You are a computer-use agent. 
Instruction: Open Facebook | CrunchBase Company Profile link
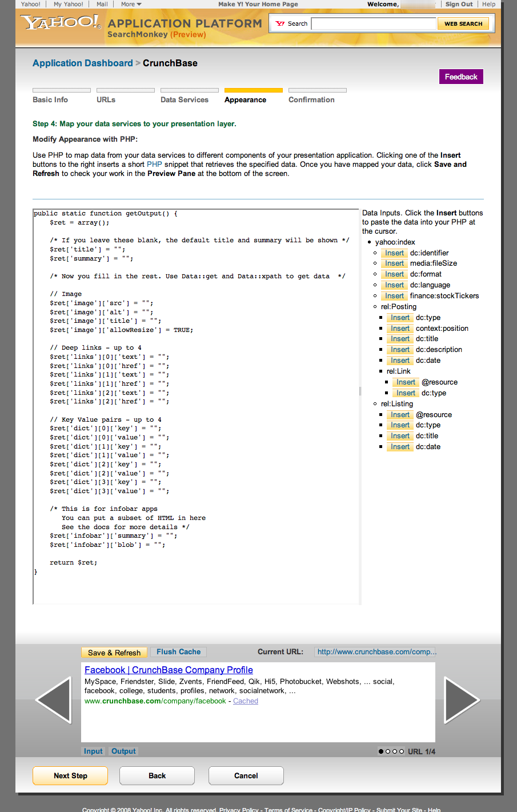[169, 670]
